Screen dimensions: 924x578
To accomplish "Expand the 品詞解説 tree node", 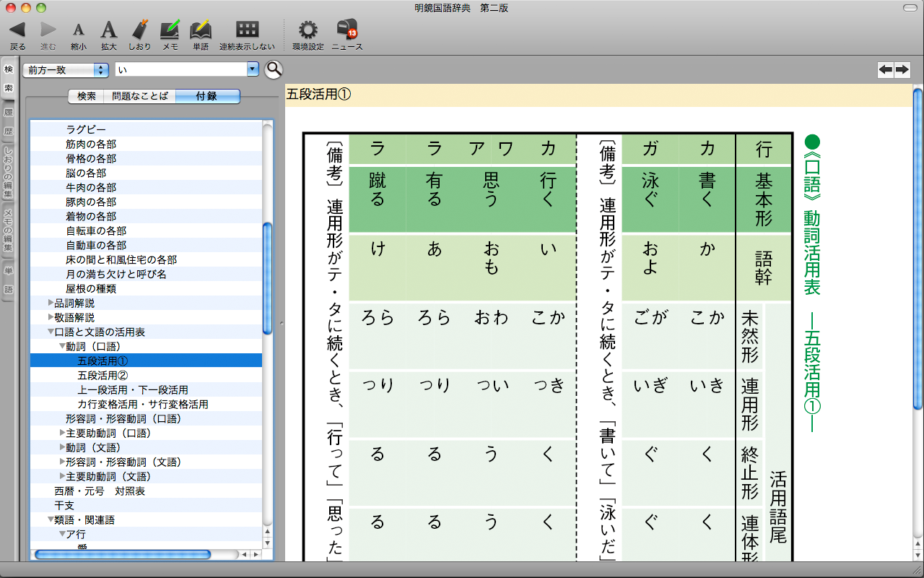I will [x=51, y=303].
